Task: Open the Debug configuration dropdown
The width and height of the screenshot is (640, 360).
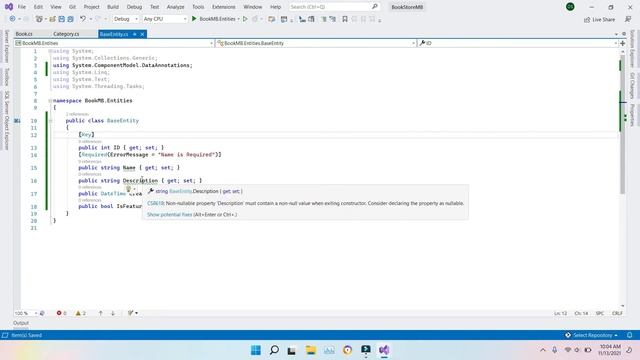Action: click(x=126, y=19)
